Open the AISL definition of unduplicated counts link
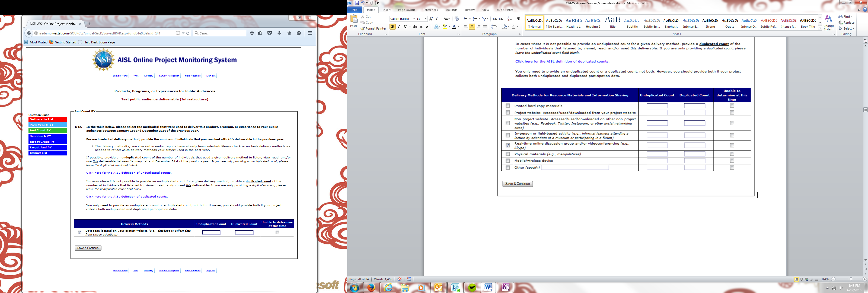 coord(129,173)
